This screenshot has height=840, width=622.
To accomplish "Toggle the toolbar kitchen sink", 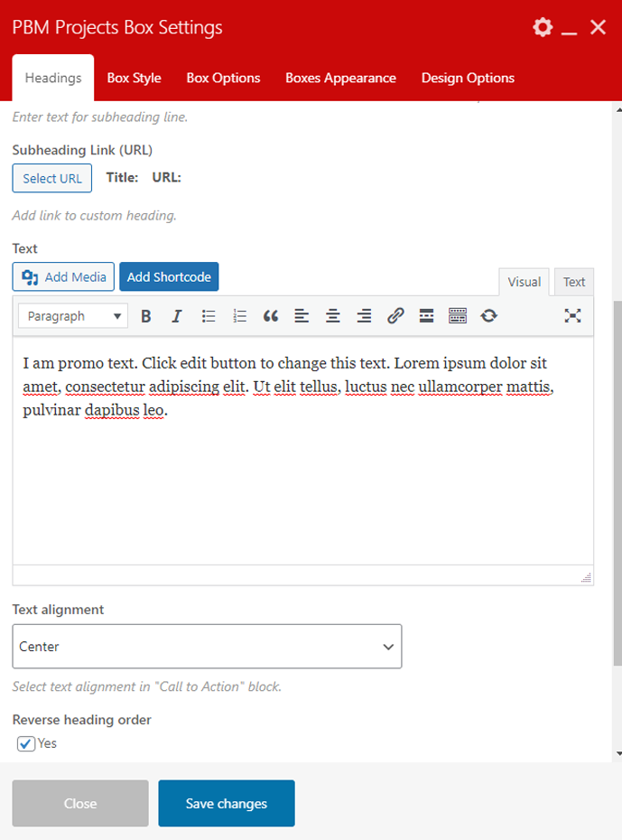I will (458, 316).
